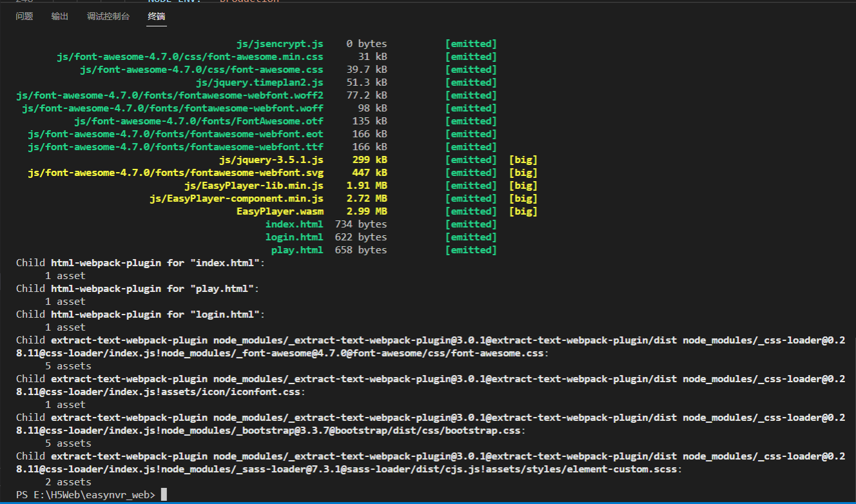Click [big] tag on jquery-3.5.1.js row
Screen dimensions: 856x504
523,160
